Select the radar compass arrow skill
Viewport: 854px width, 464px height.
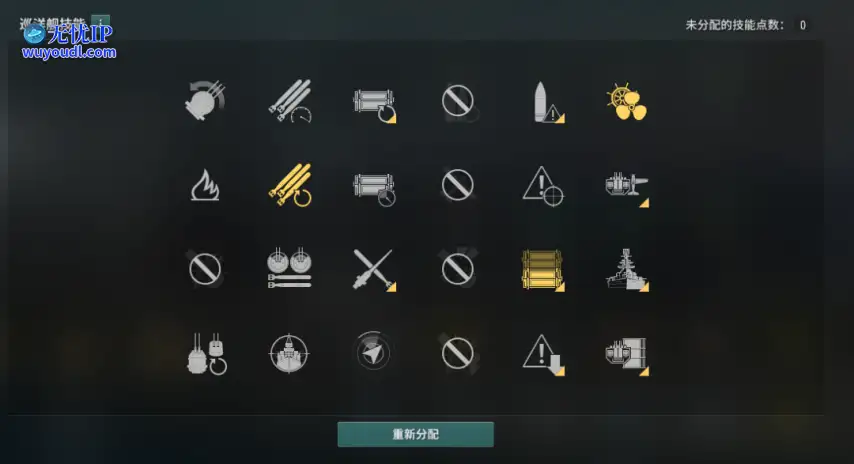pyautogui.click(x=374, y=352)
